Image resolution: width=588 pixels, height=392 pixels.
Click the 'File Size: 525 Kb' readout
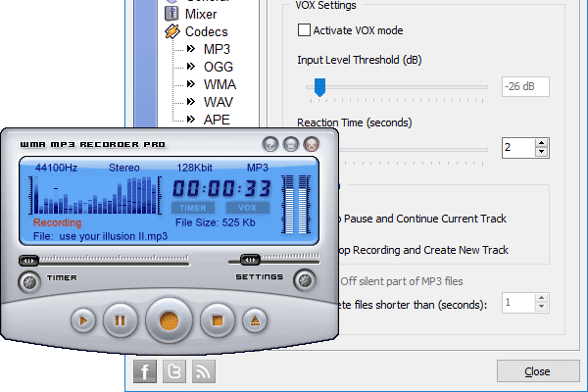click(216, 222)
